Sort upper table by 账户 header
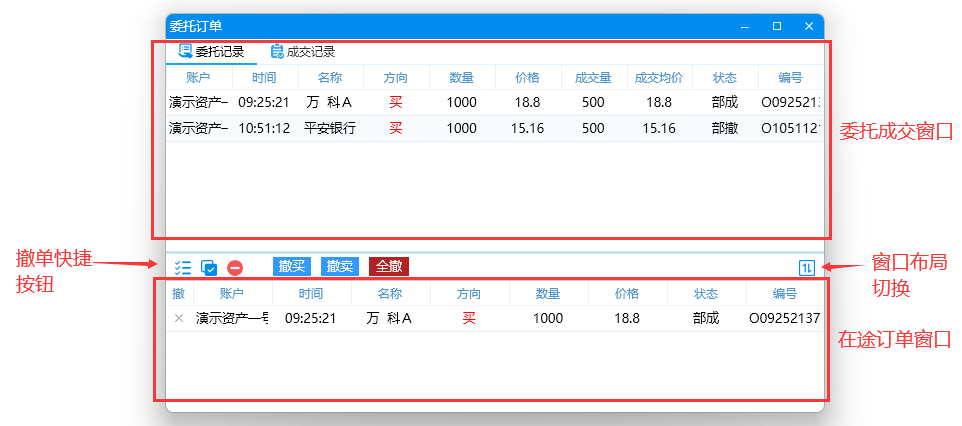This screenshot has height=426, width=962. 198,78
